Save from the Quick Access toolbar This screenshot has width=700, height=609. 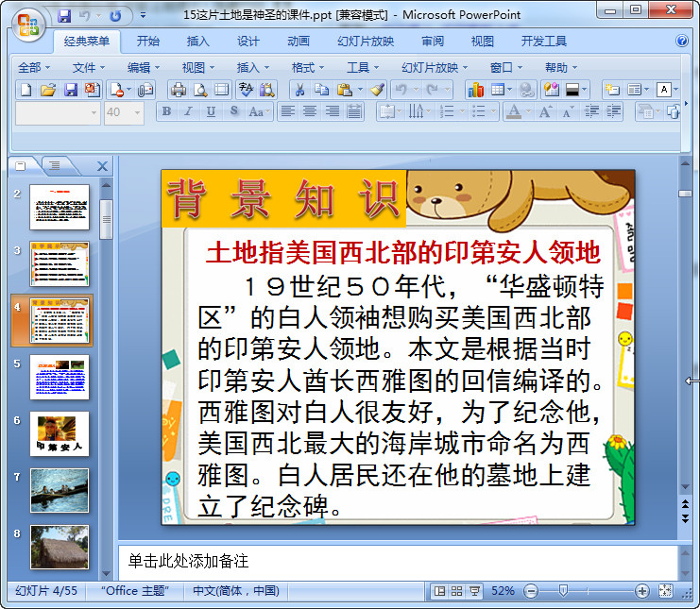64,16
